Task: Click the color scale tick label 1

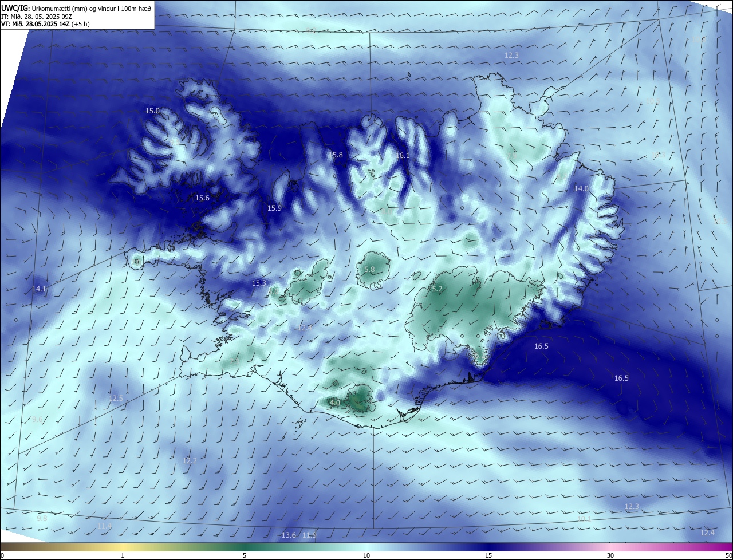Action: (123, 556)
